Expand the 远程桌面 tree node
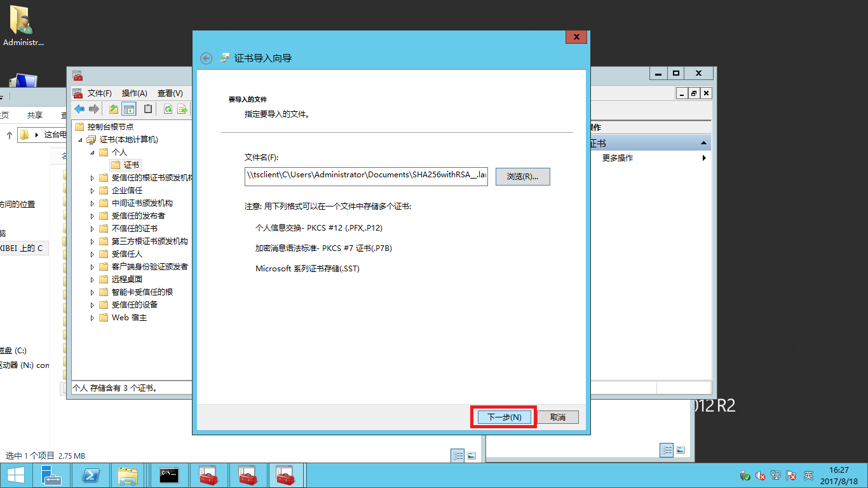 pyautogui.click(x=92, y=280)
